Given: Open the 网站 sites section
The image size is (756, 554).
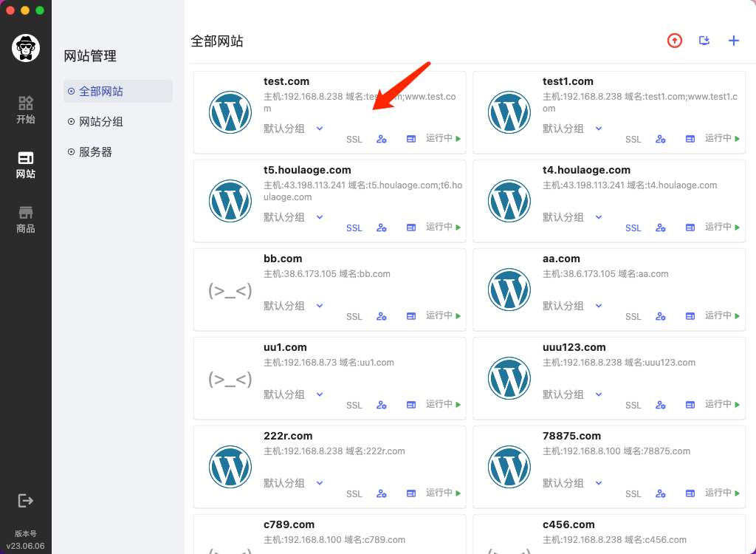Looking at the screenshot, I should [26, 165].
